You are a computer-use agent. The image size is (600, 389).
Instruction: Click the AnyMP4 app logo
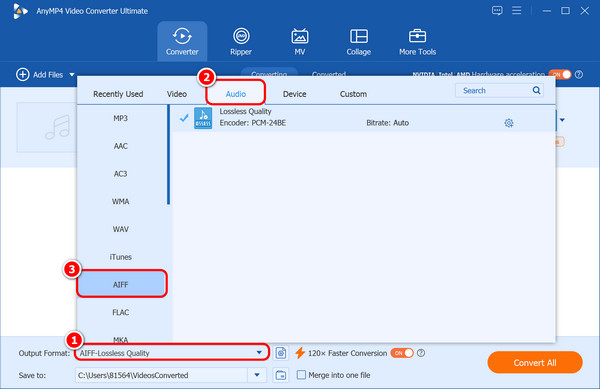20,11
